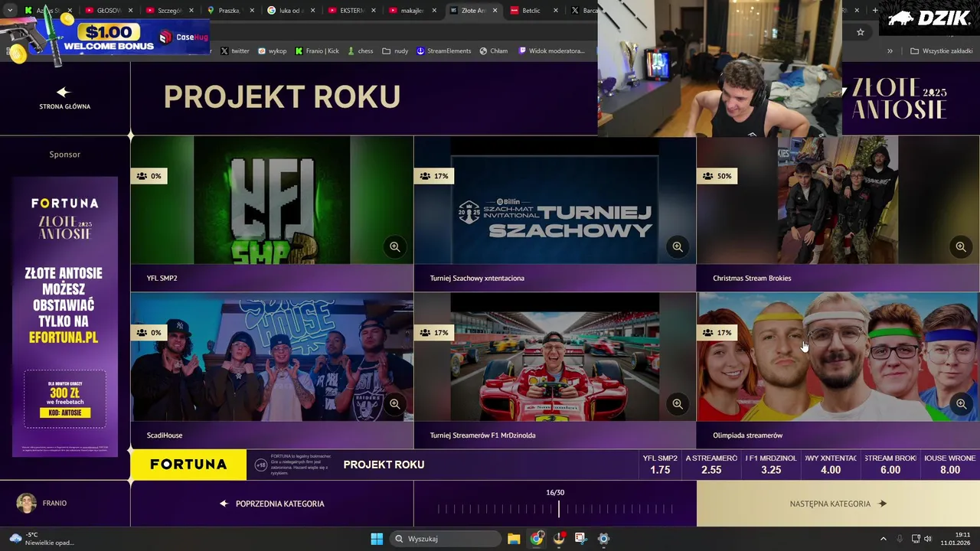
Task: Open magnifier on Olimpiada streamerów card
Action: (x=961, y=403)
